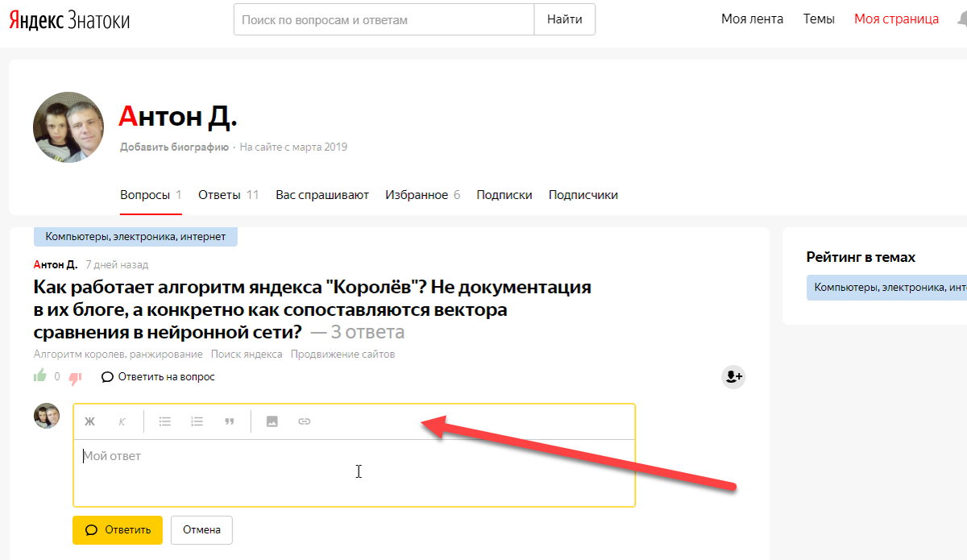Open the Поиск яндекса tag

point(247,355)
